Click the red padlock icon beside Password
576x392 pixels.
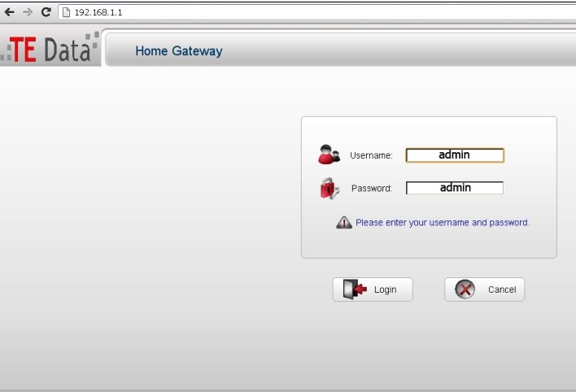point(329,188)
